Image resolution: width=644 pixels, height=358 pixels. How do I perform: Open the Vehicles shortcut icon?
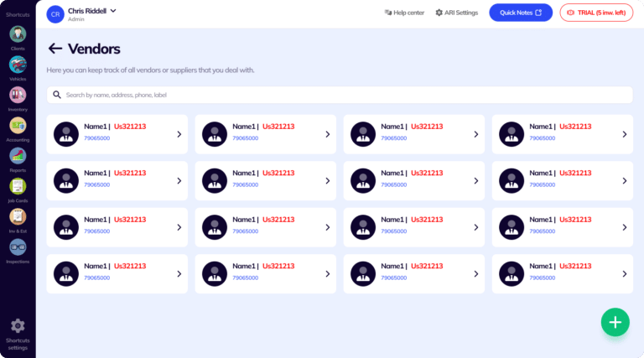(18, 65)
